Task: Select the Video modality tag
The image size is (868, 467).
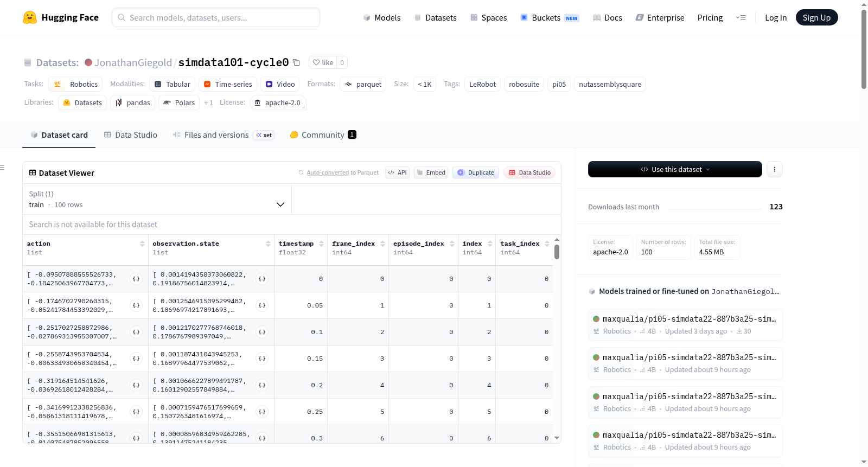Action: pos(280,84)
